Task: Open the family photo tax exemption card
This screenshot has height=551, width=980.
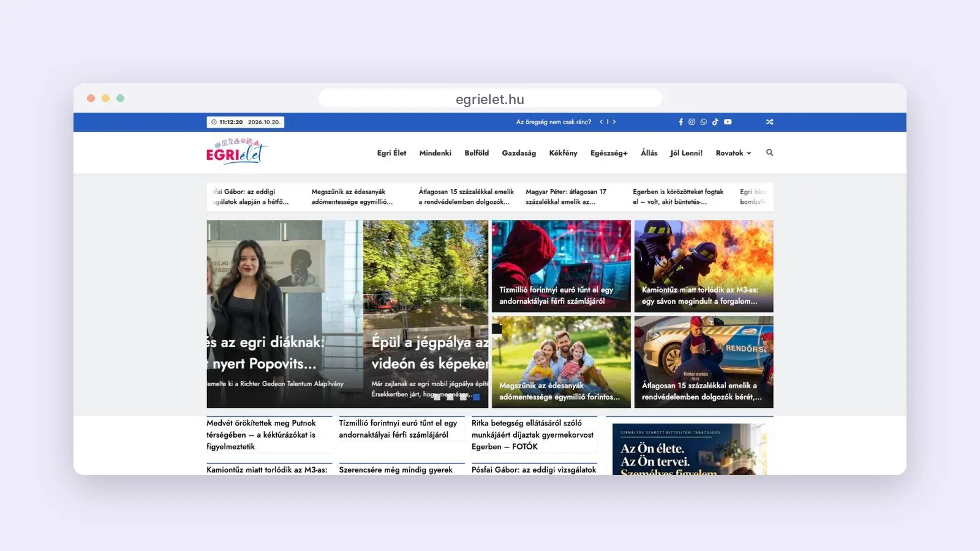Action: click(x=561, y=362)
